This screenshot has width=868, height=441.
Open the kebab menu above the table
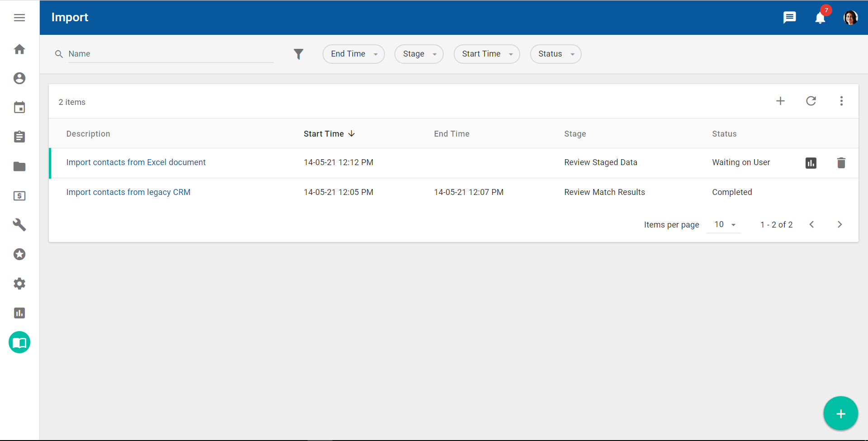841,101
